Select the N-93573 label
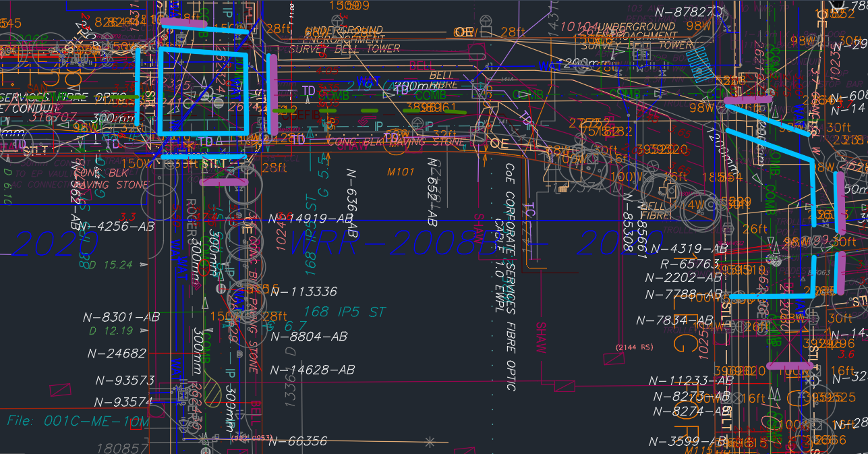The image size is (868, 454). (125, 380)
